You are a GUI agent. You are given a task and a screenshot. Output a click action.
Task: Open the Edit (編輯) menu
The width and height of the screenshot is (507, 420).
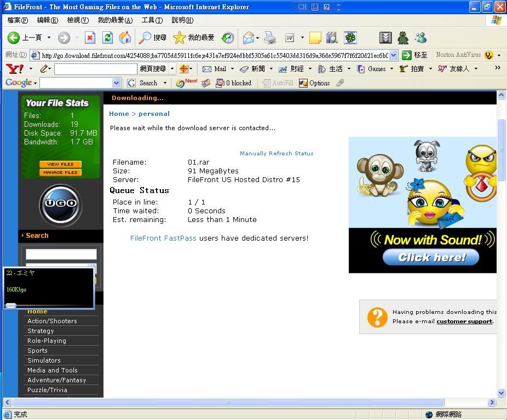[x=48, y=20]
